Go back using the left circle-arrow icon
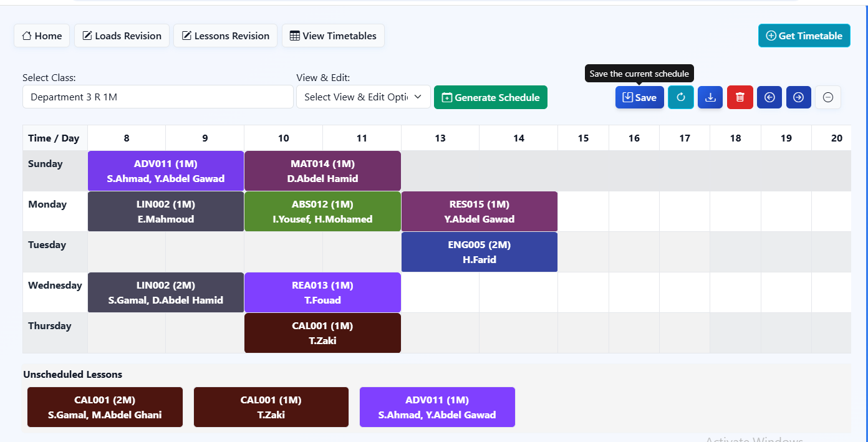The image size is (868, 442). (x=769, y=97)
